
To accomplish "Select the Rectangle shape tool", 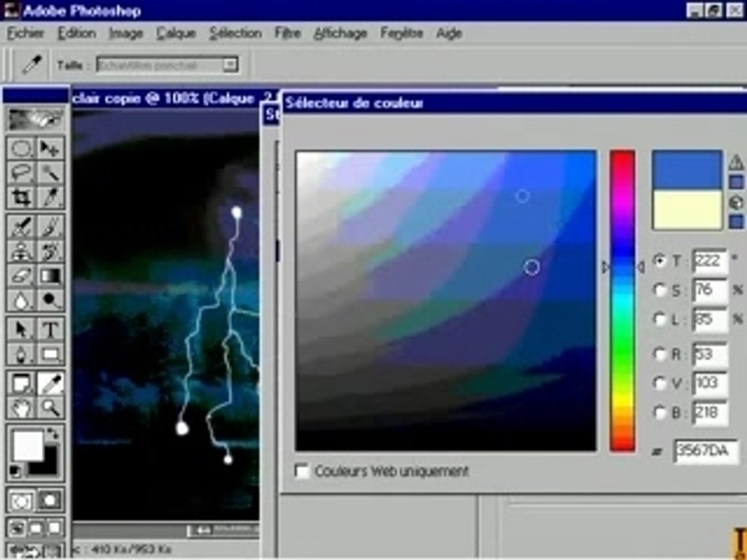I will 50,355.
